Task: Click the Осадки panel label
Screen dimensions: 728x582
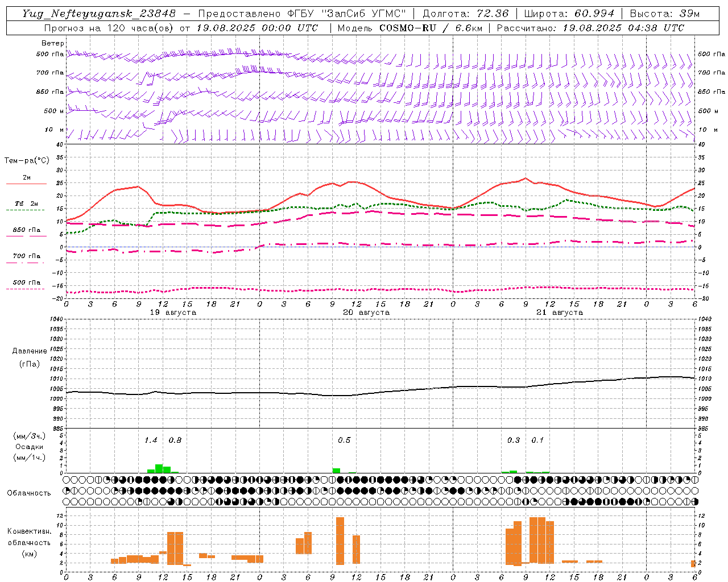Action: (30, 447)
